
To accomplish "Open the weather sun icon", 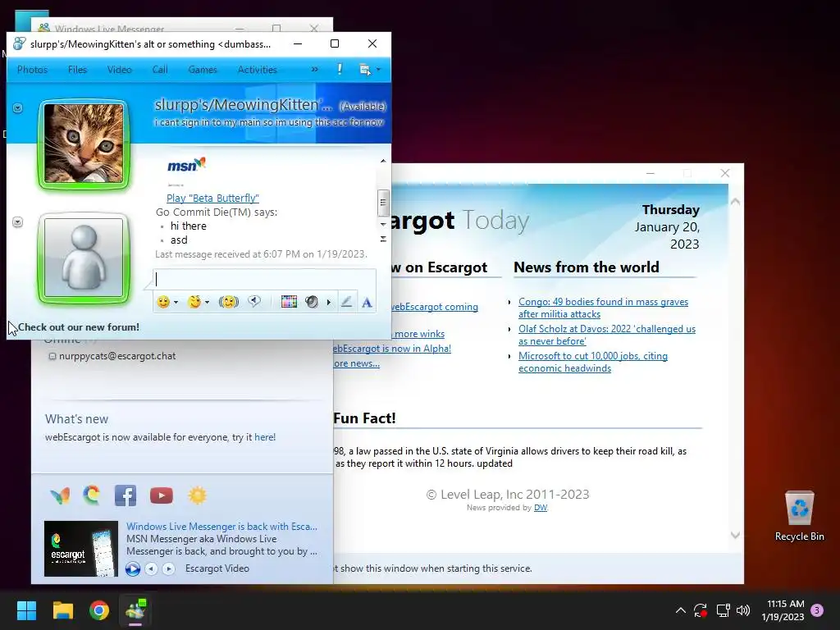I will [197, 495].
